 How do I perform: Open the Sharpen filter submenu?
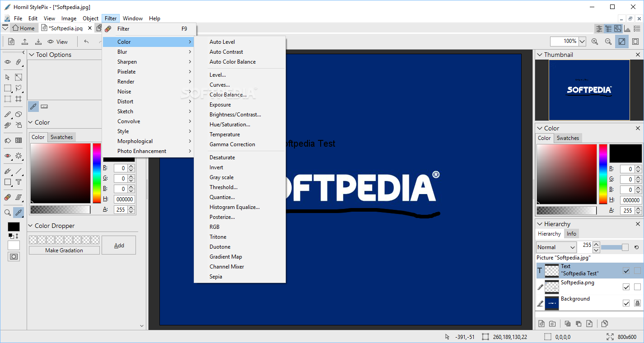149,62
